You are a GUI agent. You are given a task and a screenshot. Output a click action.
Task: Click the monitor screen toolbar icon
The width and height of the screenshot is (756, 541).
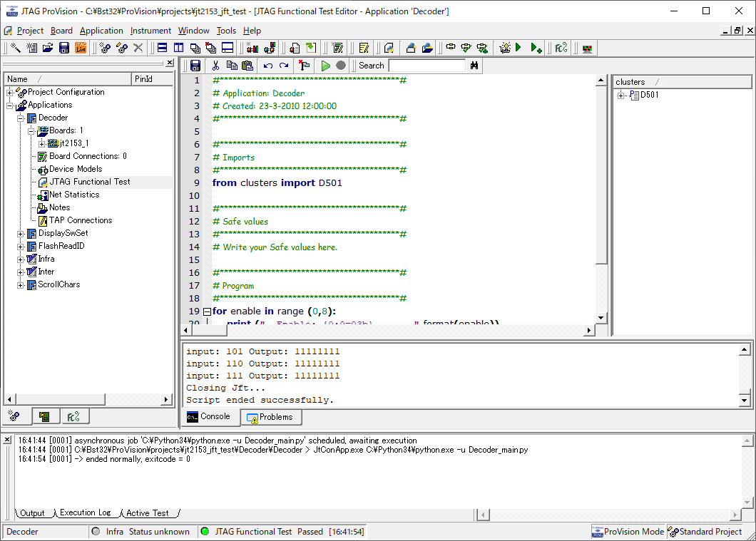[587, 48]
